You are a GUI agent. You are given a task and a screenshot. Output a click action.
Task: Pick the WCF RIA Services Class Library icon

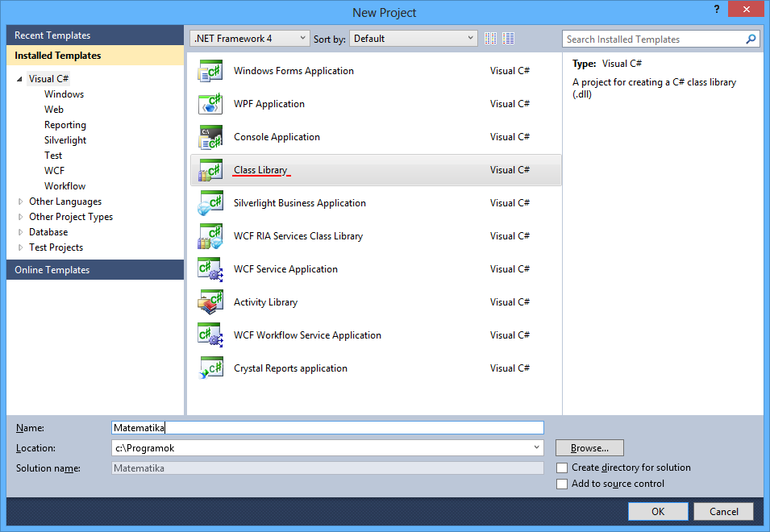(x=210, y=236)
